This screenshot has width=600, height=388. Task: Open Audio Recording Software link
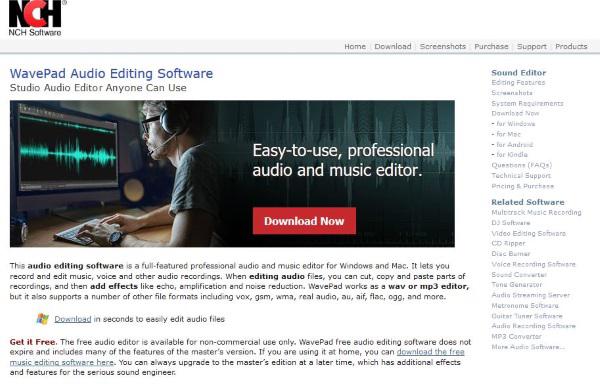tap(533, 326)
